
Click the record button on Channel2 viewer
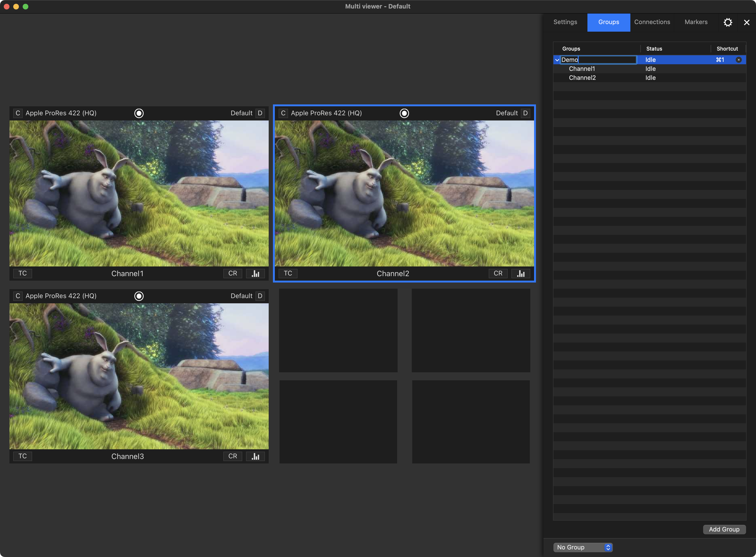(x=404, y=113)
